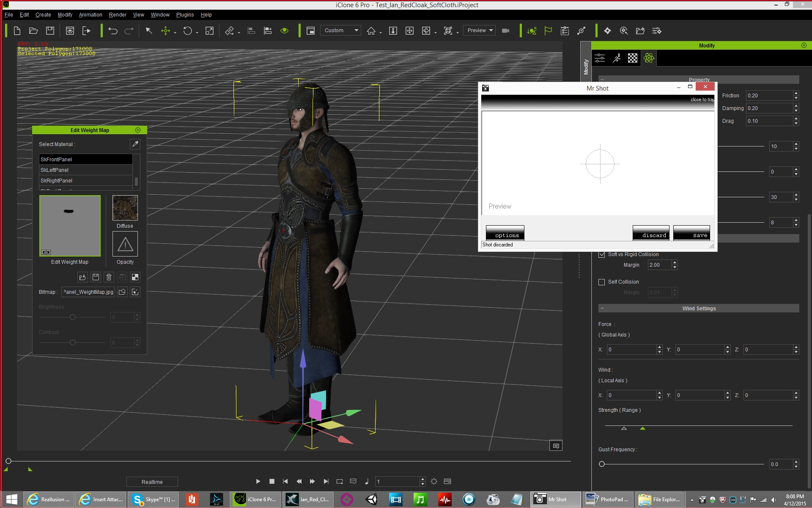Screen dimensions: 812x508
Task: Click the save icon under weight map
Action: point(96,277)
